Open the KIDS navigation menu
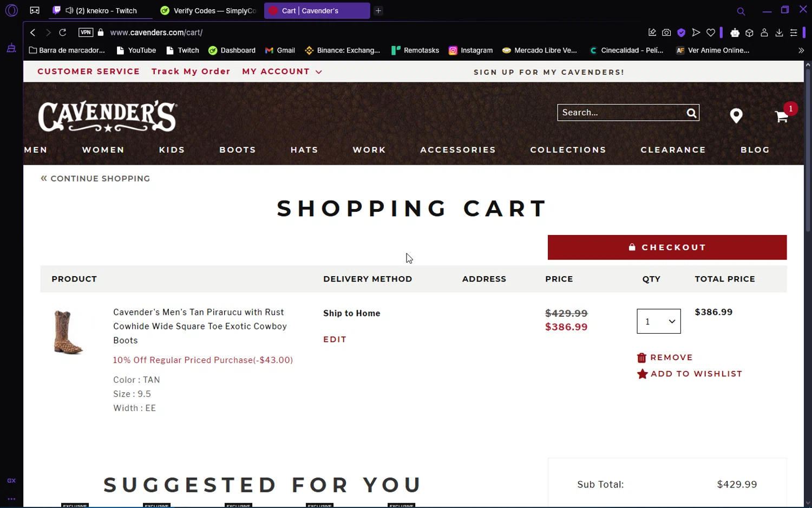Viewport: 812px width, 508px height. tap(172, 150)
